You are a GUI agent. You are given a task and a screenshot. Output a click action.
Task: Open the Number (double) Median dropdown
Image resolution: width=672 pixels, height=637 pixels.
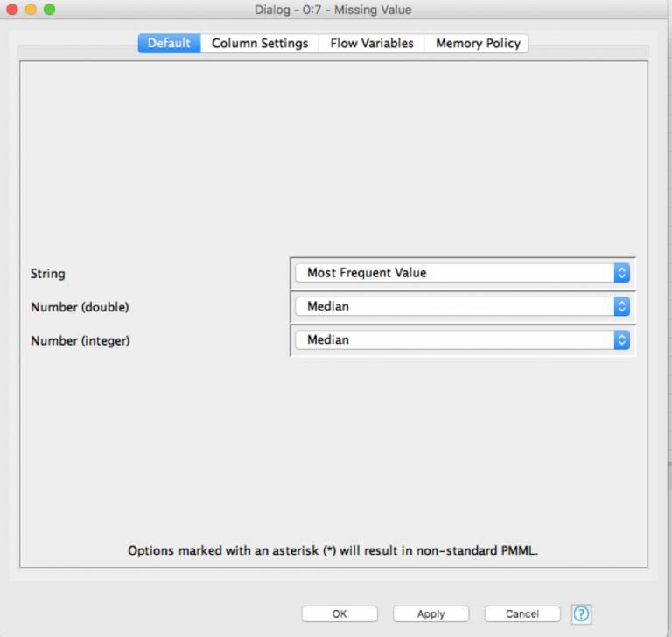[x=462, y=306]
